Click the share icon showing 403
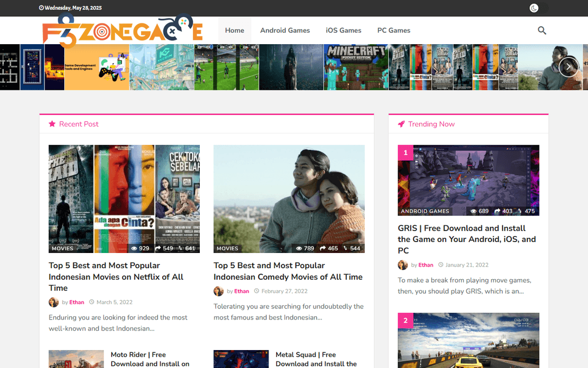 [498, 211]
